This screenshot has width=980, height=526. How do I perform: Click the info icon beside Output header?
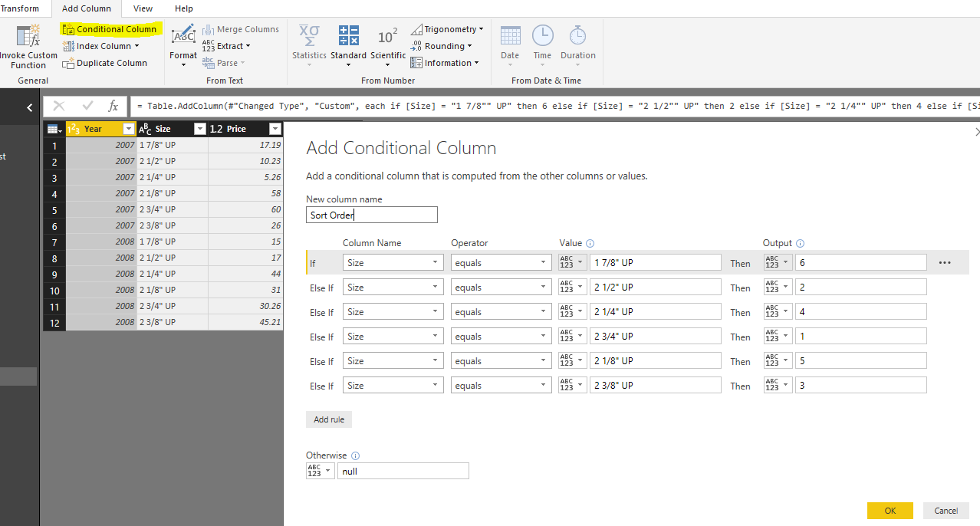pyautogui.click(x=800, y=243)
